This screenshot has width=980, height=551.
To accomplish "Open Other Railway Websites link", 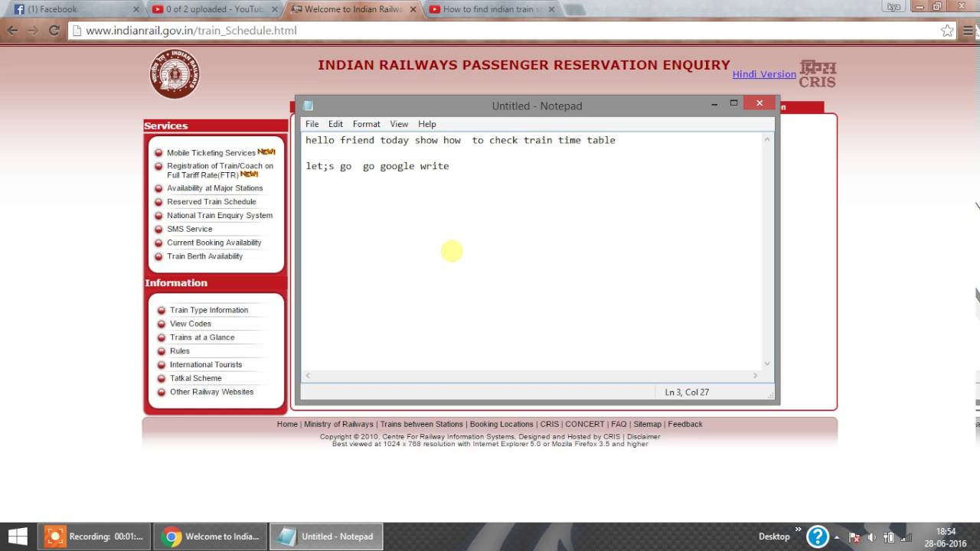I will point(211,392).
